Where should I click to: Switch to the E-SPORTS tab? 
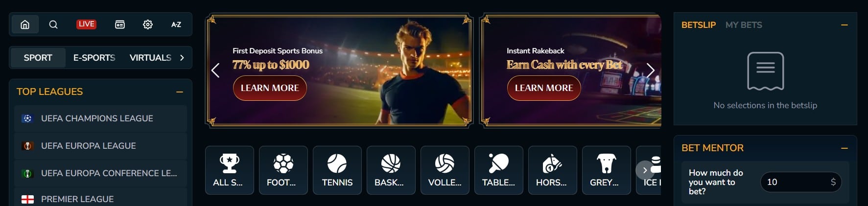pyautogui.click(x=94, y=58)
